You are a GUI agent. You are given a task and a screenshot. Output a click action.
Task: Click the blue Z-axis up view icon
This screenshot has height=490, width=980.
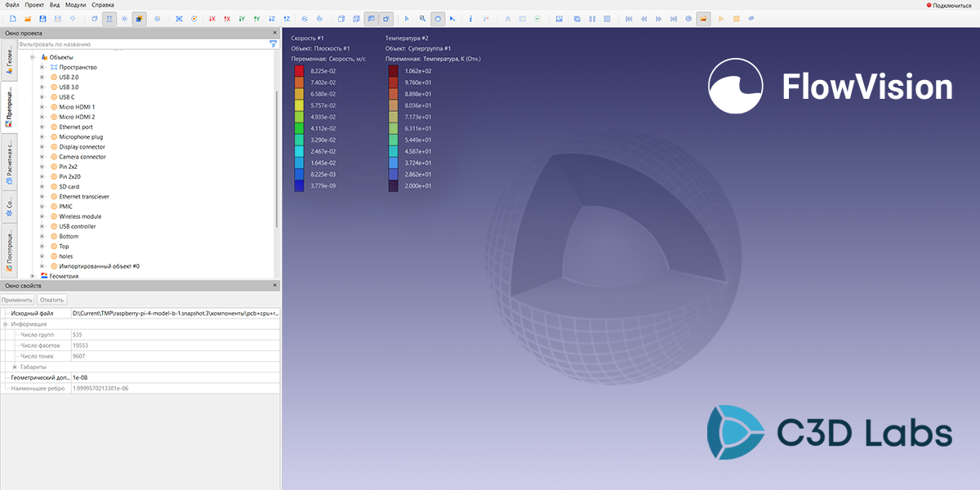tap(287, 18)
